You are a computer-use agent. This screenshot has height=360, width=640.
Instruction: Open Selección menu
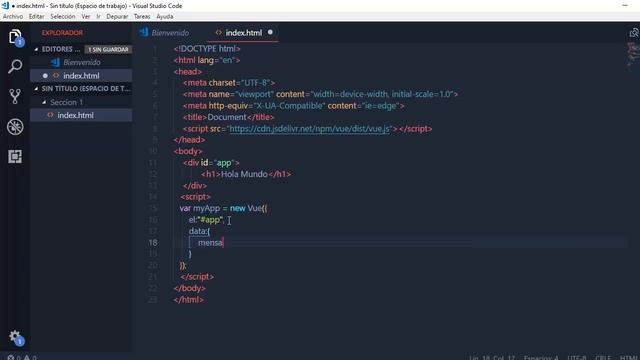63,16
